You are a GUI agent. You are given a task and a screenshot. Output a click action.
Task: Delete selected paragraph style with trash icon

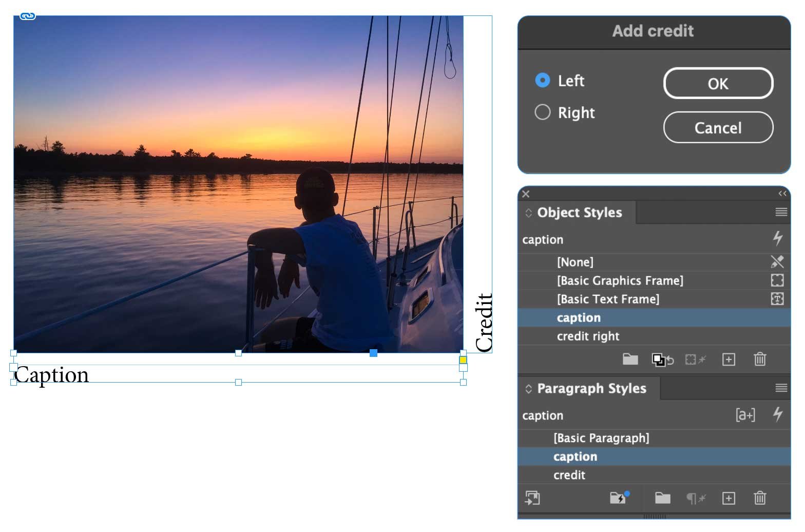pos(760,498)
